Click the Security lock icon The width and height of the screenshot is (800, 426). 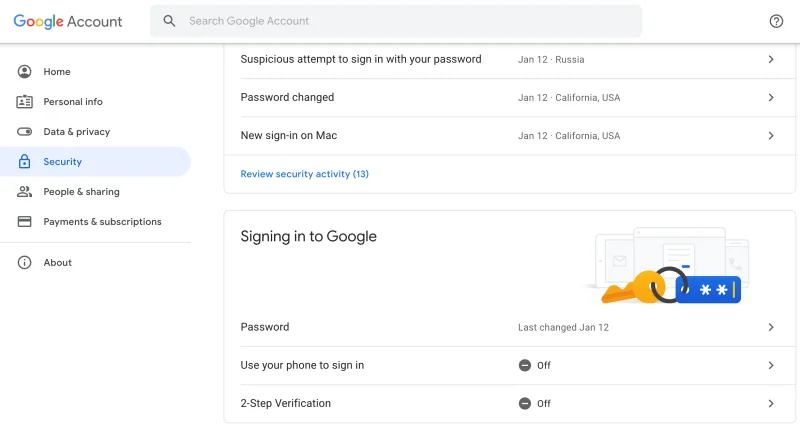coord(25,162)
